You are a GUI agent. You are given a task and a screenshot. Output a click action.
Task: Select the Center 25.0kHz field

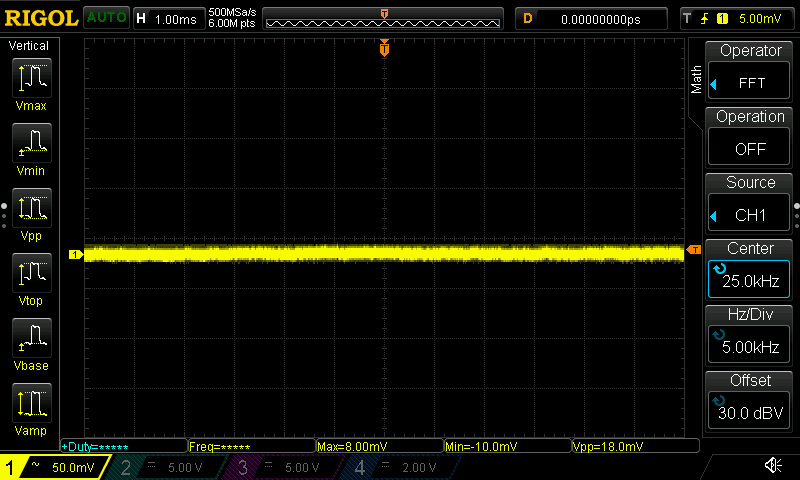(749, 280)
